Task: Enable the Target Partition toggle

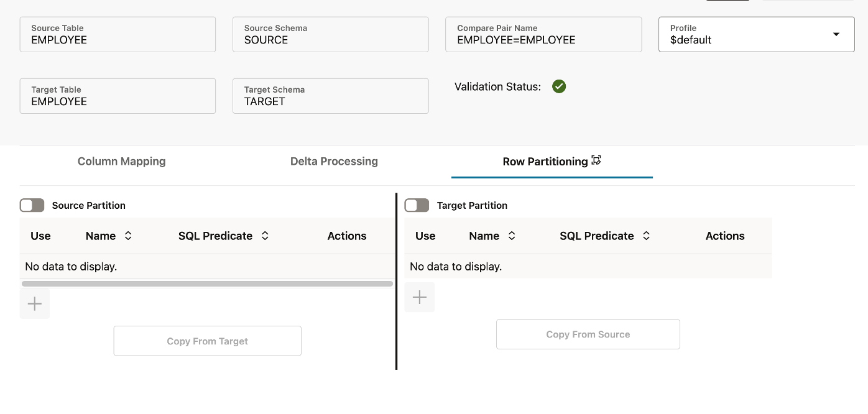Action: [417, 205]
